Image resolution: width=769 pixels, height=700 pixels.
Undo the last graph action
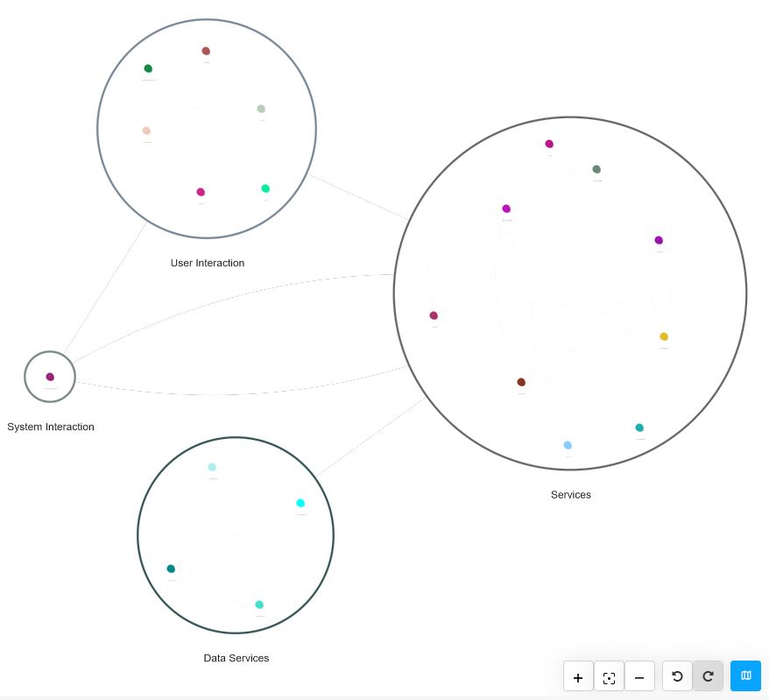(677, 676)
